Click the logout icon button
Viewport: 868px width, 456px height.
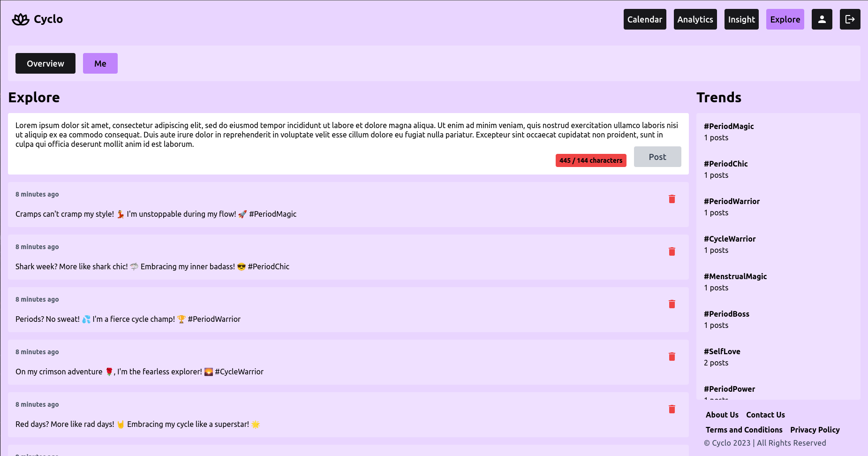(x=850, y=19)
